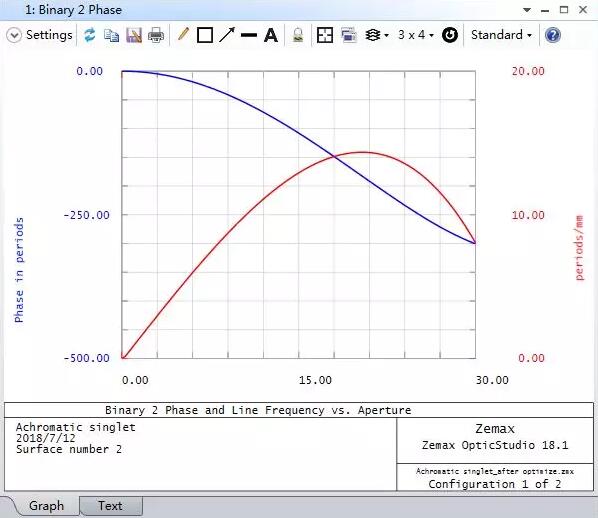Viewport: 598px width, 518px height.
Task: Select the Graph tab
Action: 46,506
